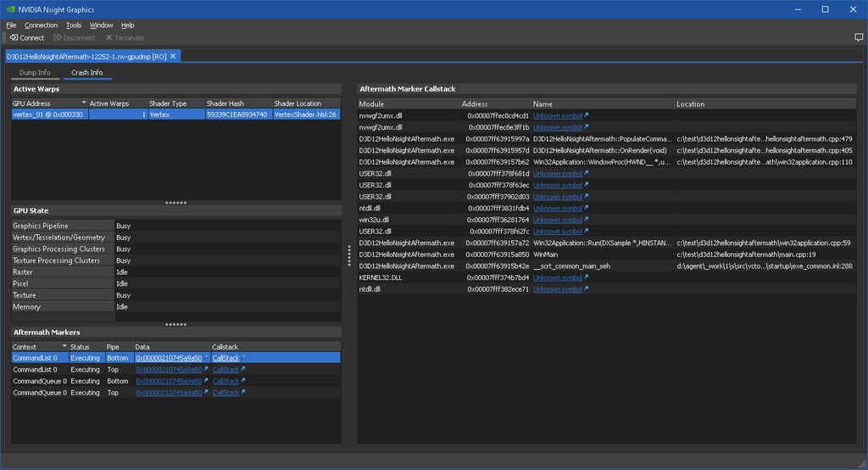Click the NVIDIA Nsight Graphics logo icon

coord(10,9)
